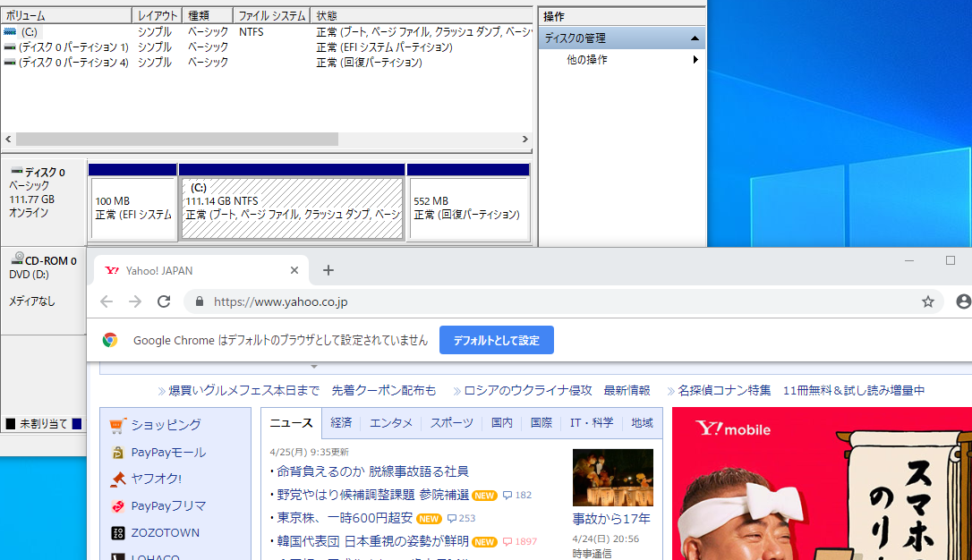Open headline 東京株、一時600円超安

coord(345,518)
